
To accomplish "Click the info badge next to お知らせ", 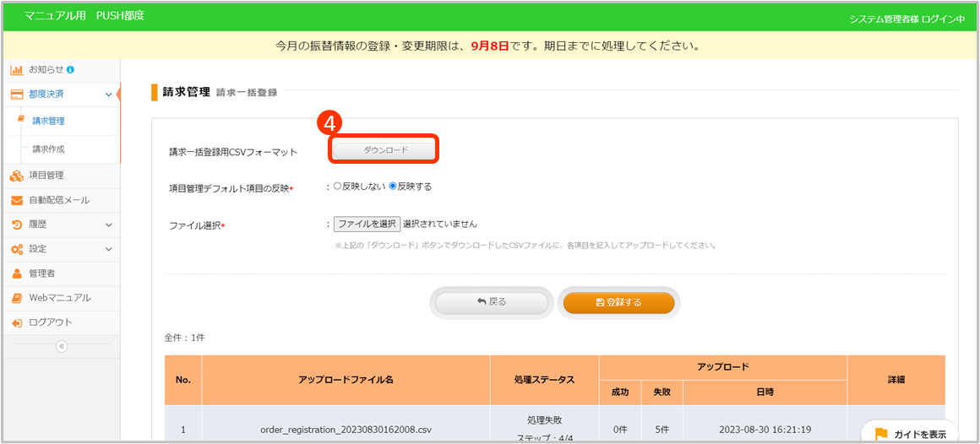I will 70,69.
